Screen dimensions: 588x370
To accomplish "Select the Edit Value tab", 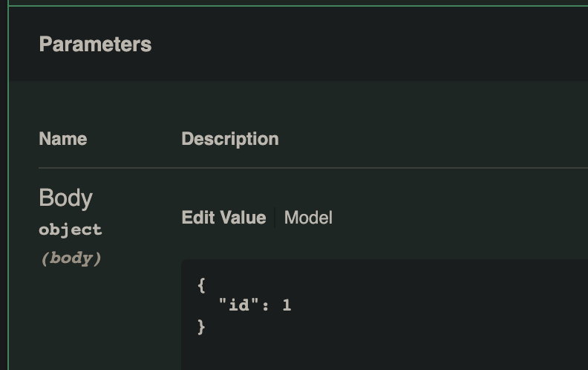I will (x=223, y=218).
